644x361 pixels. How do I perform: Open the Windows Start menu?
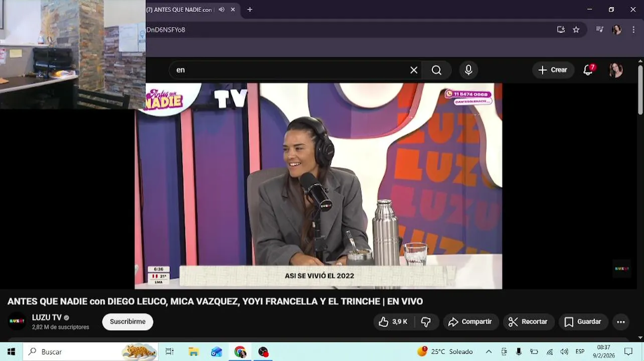coord(11,351)
